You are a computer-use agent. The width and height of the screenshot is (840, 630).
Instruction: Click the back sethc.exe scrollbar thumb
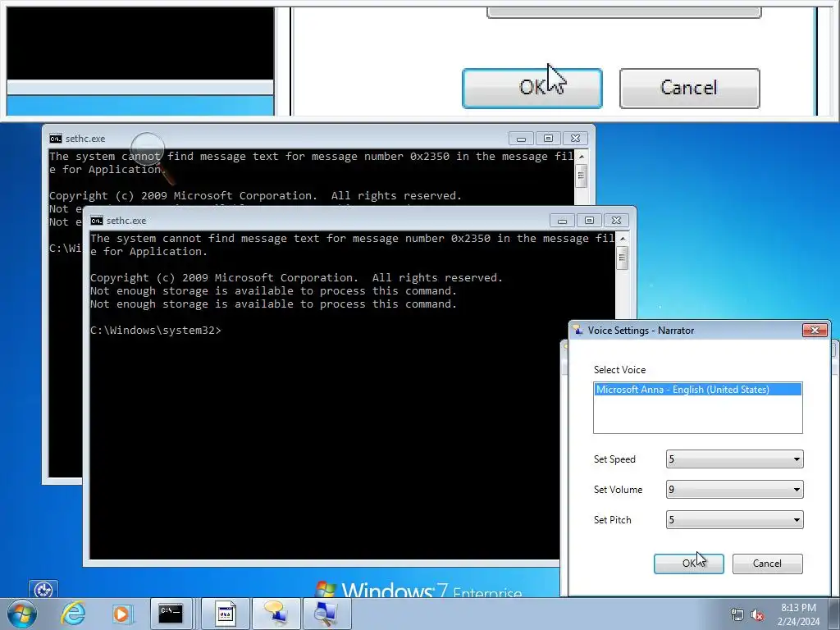(x=582, y=176)
